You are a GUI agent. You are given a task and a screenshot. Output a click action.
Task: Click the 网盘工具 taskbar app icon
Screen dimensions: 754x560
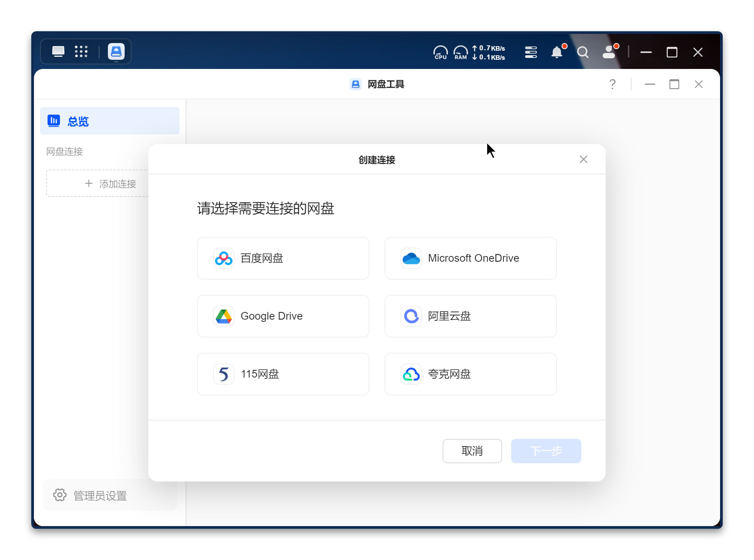tap(116, 51)
